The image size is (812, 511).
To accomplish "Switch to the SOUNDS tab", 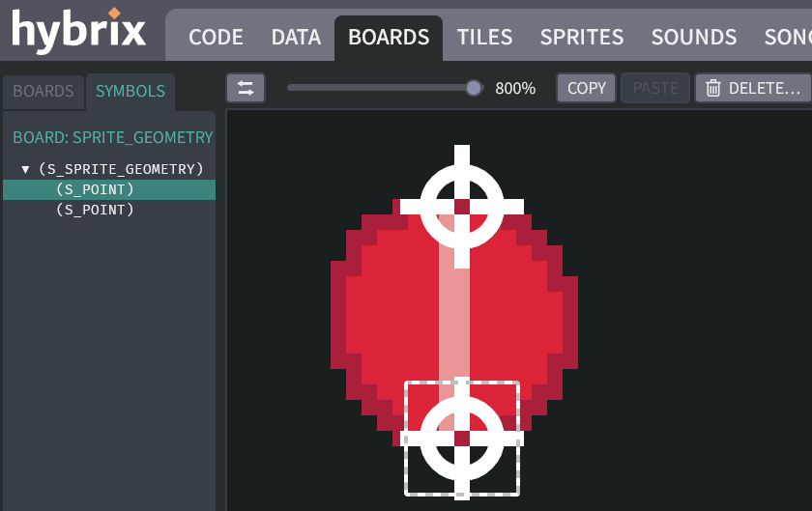I will [694, 38].
